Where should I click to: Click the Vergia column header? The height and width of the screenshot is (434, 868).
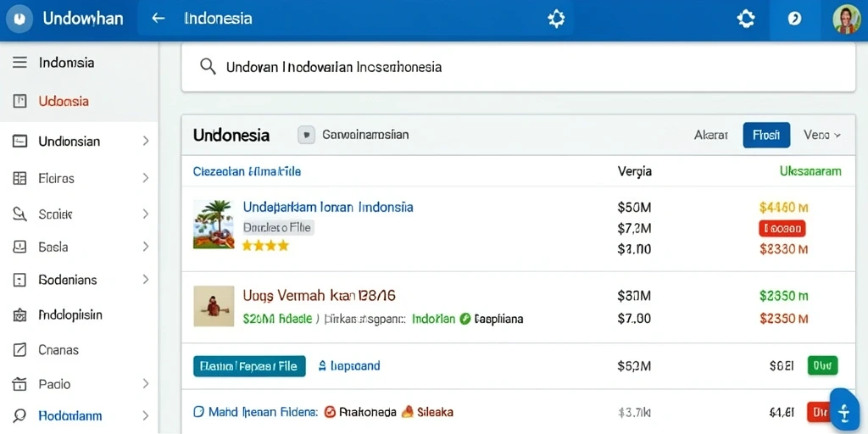(x=634, y=171)
